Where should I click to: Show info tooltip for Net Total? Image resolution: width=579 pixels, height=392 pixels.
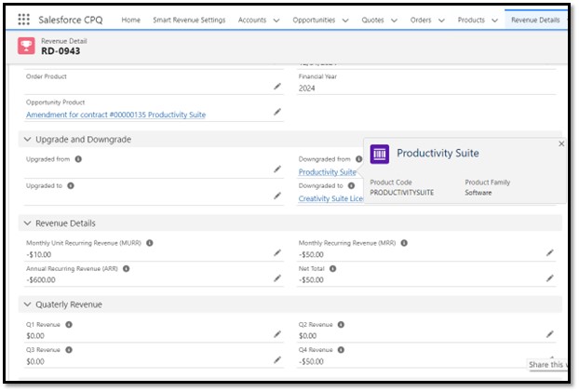click(x=332, y=269)
